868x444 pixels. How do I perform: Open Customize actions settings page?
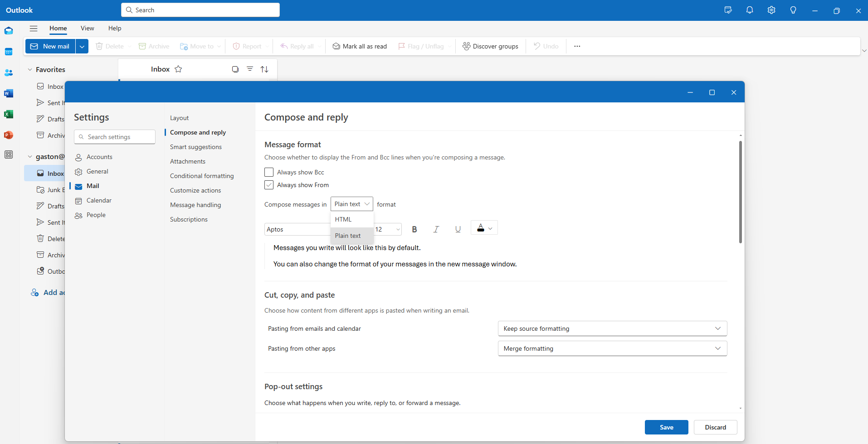pyautogui.click(x=195, y=190)
